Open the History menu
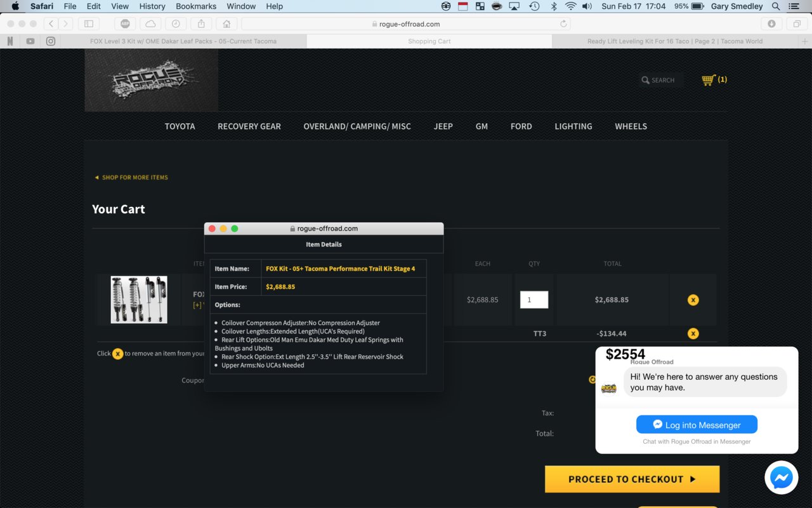Screen dimensions: 812x508 [x=152, y=6]
